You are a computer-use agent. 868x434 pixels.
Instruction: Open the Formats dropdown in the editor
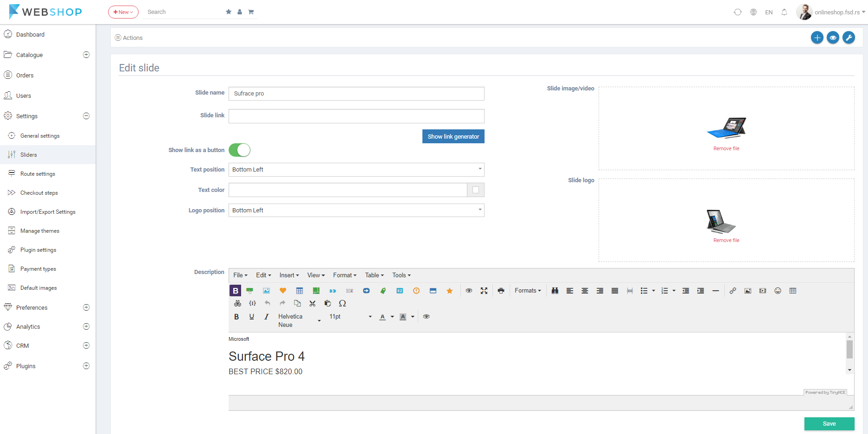pyautogui.click(x=528, y=291)
